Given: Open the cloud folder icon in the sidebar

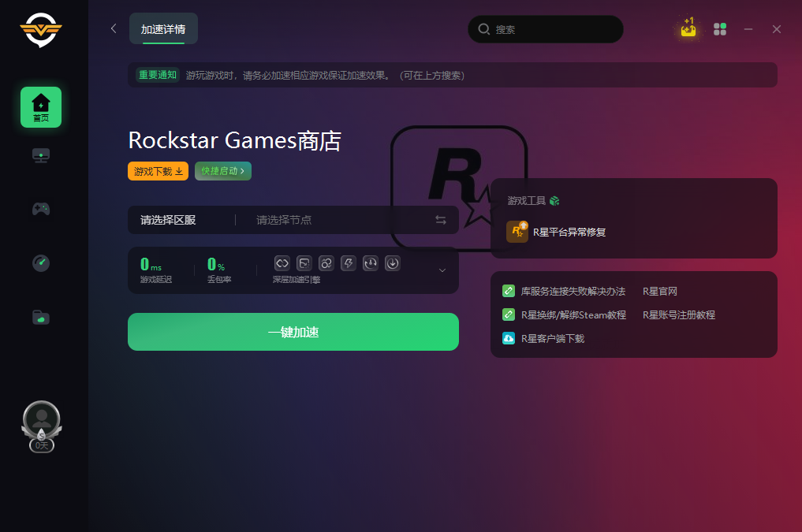Looking at the screenshot, I should [x=41, y=318].
